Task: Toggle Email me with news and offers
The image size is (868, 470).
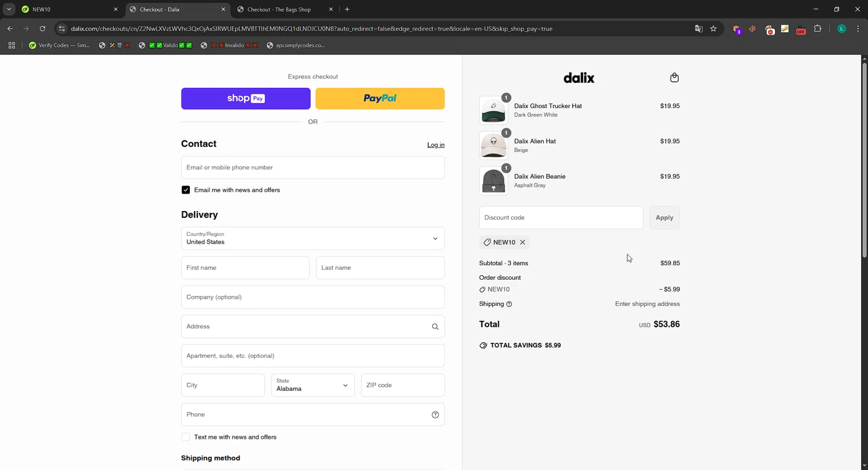Action: click(186, 190)
